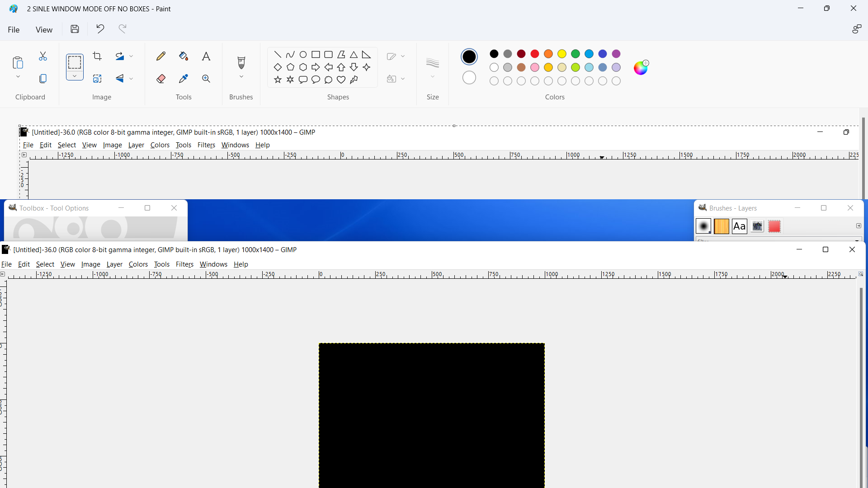This screenshot has width=868, height=488.
Task: Minimize the Brushes - Layers window
Action: pyautogui.click(x=797, y=208)
